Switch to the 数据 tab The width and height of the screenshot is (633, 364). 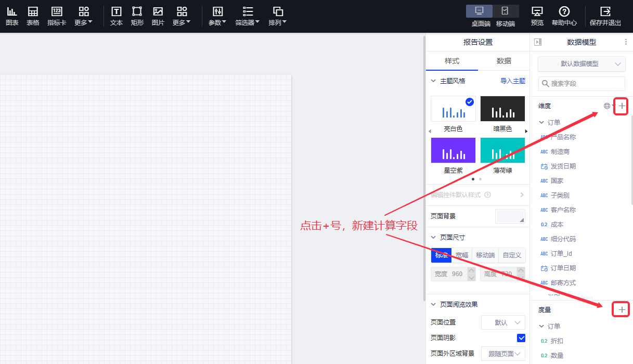pyautogui.click(x=503, y=61)
